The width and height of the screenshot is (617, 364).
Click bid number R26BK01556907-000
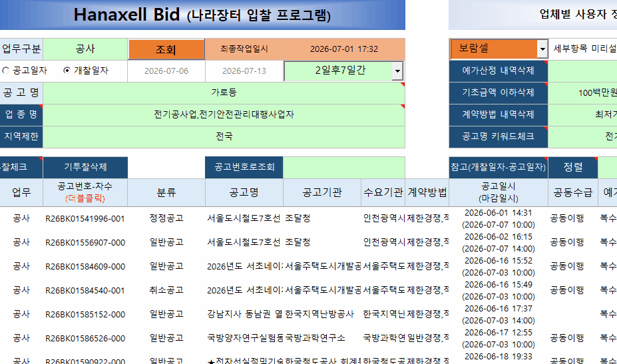[x=85, y=243]
